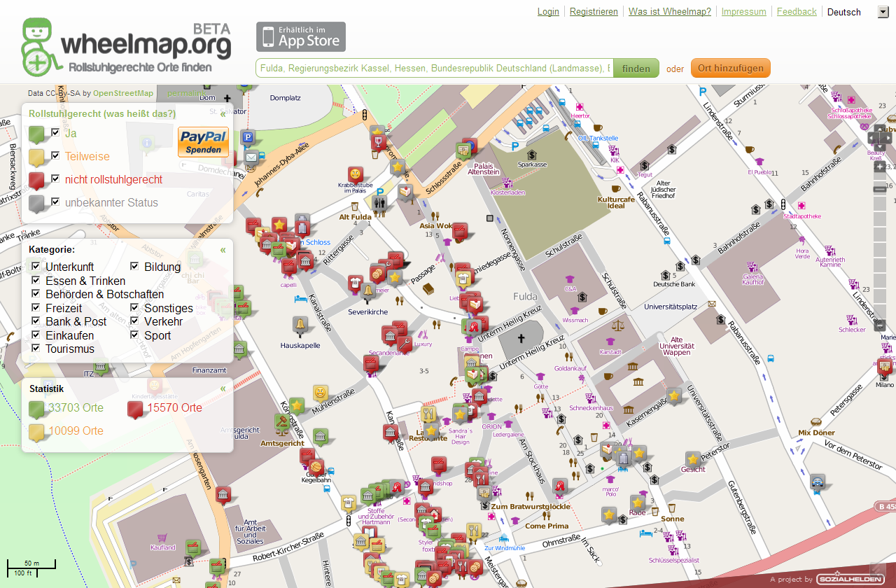896x588 pixels.
Task: Open the Registrieren link
Action: tap(594, 11)
